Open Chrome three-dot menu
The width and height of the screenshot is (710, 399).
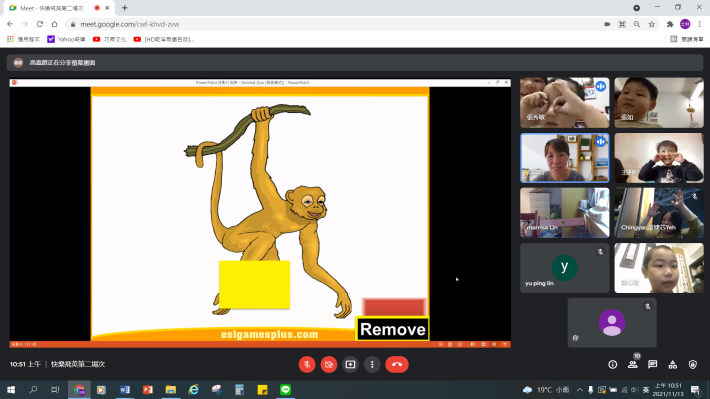700,24
